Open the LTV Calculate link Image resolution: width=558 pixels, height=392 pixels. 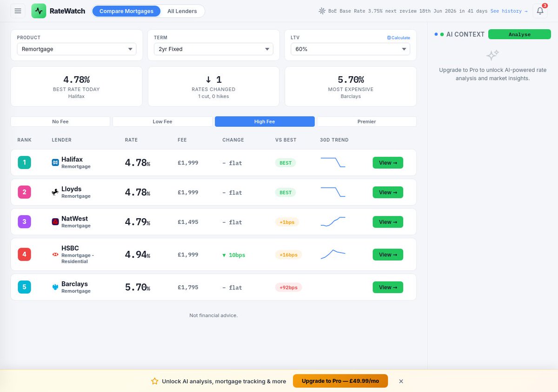click(x=399, y=38)
